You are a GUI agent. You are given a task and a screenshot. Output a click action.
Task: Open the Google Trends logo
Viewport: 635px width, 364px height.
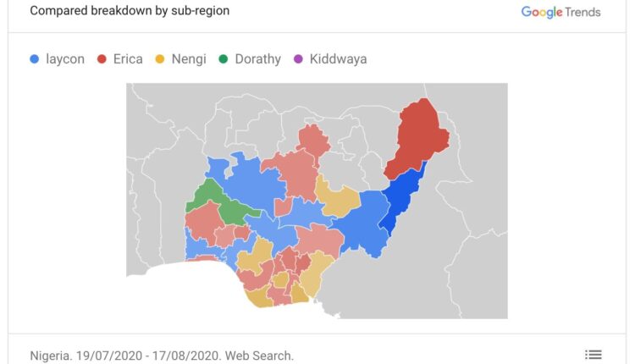click(x=560, y=12)
